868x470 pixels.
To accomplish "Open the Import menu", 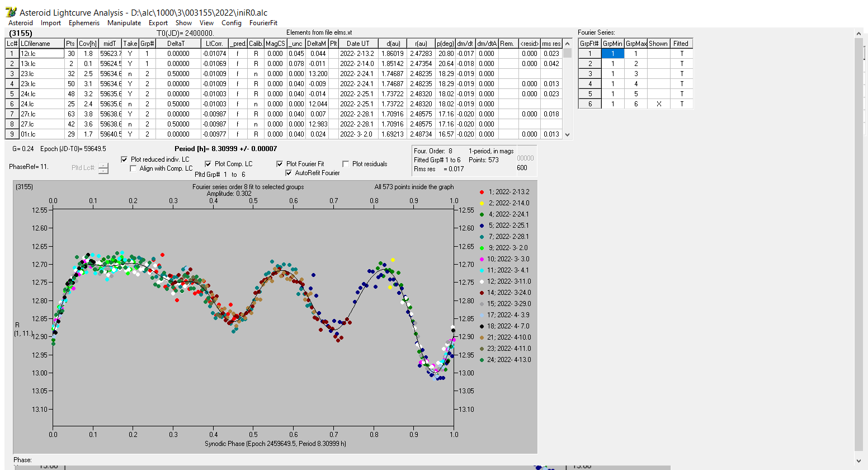I will (x=51, y=23).
